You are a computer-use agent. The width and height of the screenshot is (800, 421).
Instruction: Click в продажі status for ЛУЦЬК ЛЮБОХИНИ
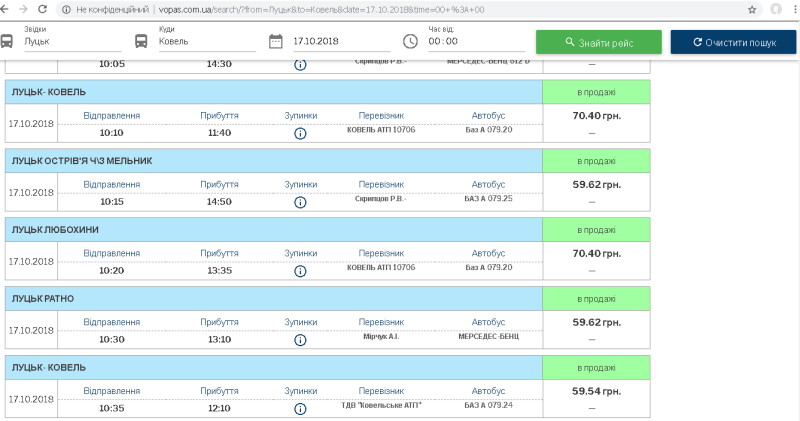pos(596,230)
